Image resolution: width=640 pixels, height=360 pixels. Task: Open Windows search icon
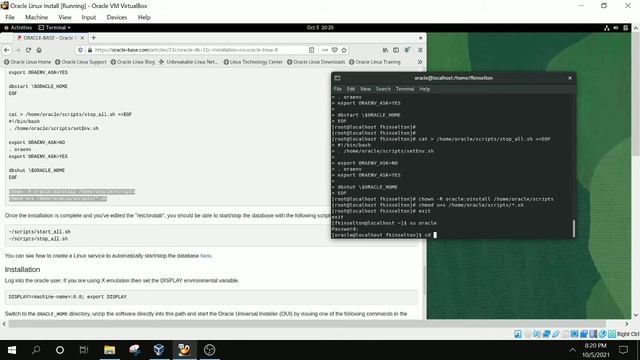[x=36, y=350]
